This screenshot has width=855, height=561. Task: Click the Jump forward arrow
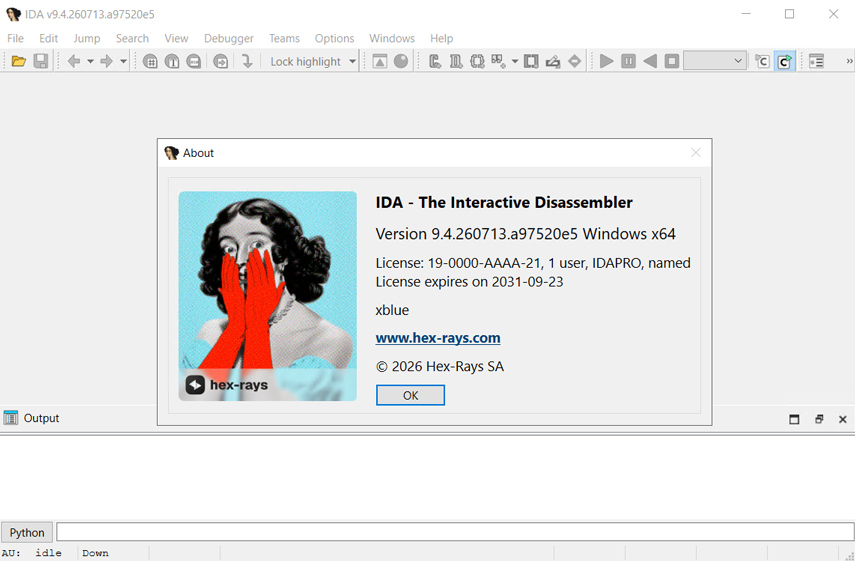click(106, 61)
